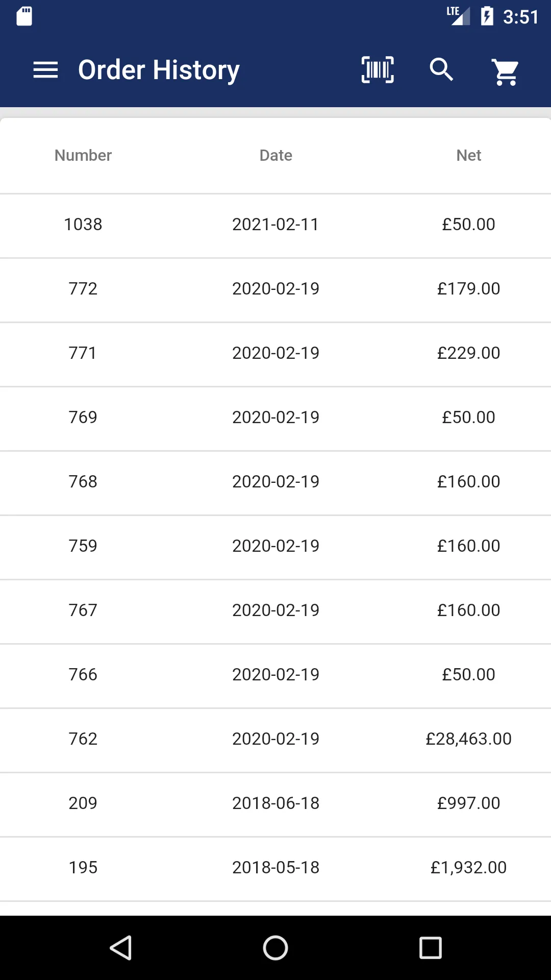Tap the barcode scanner icon
Viewport: 551px width, 980px height.
click(x=378, y=70)
